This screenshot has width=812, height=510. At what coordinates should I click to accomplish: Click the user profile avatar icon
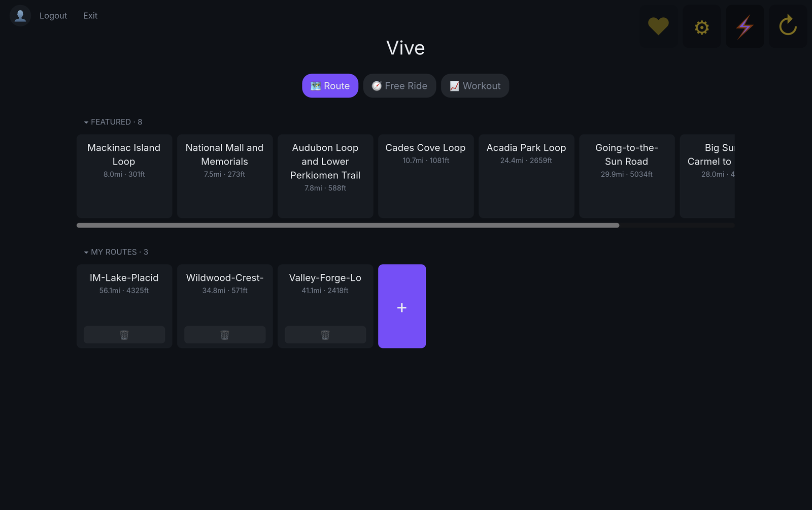tap(20, 16)
